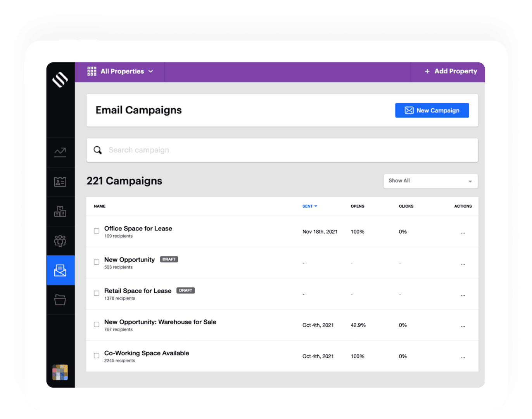The image size is (532, 419).
Task: Select the email campaigns envelope icon
Action: pos(60,270)
